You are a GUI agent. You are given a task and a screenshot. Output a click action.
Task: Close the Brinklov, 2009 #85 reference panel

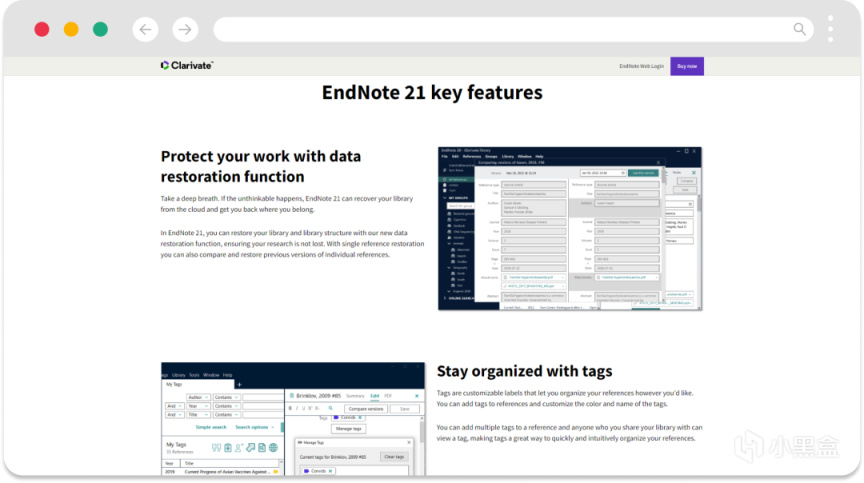(x=417, y=396)
